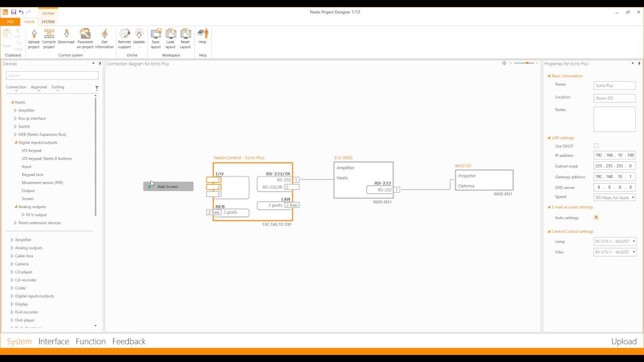The height and width of the screenshot is (362, 644).
Task: Click the device Search field
Action: (52, 75)
